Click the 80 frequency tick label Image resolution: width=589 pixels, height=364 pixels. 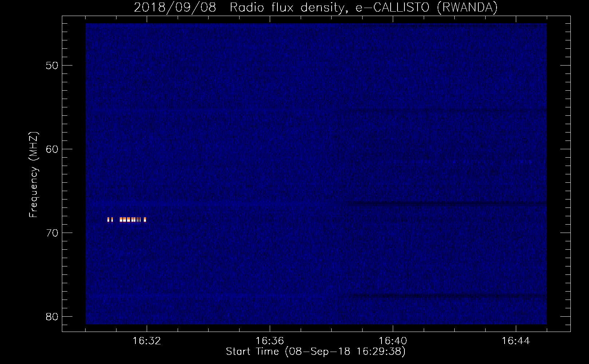point(52,317)
